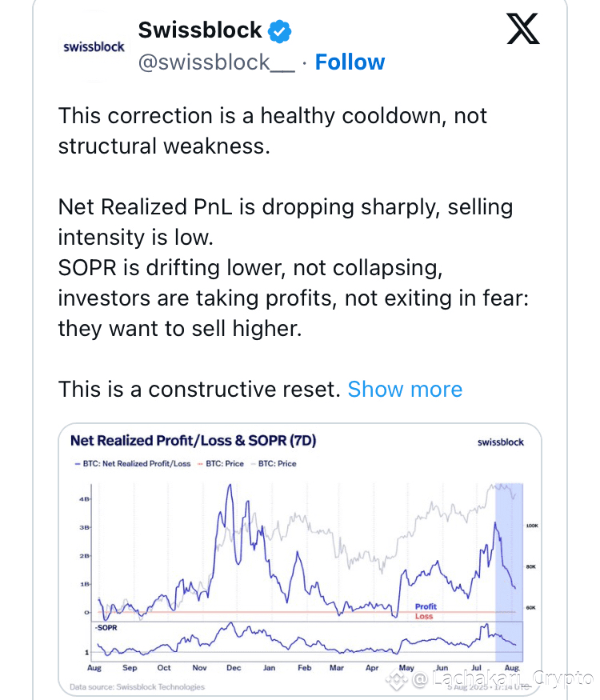Click the Profit label on chart
The image size is (600, 700).
click(x=426, y=606)
